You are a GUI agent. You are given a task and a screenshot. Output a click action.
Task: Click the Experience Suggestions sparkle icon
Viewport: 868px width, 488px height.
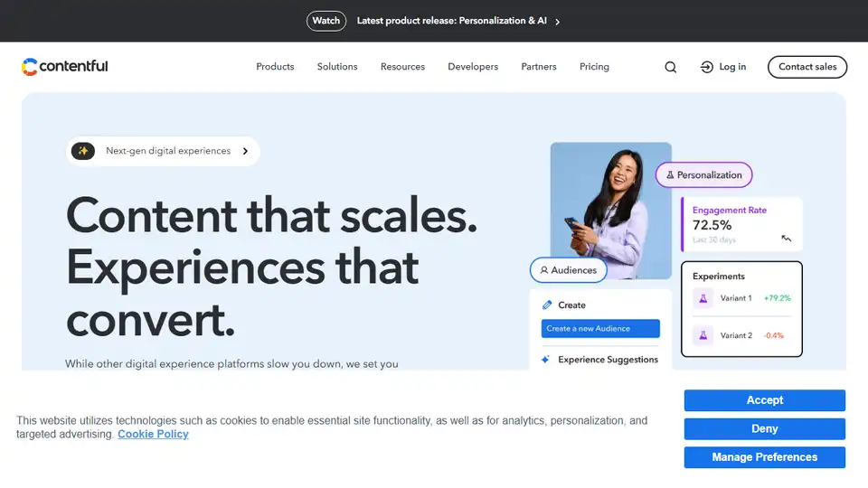545,360
